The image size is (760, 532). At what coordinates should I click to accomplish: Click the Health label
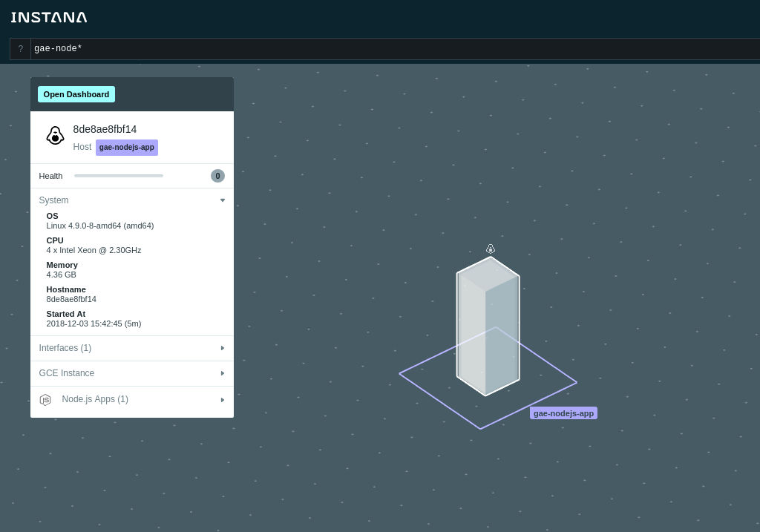50,176
